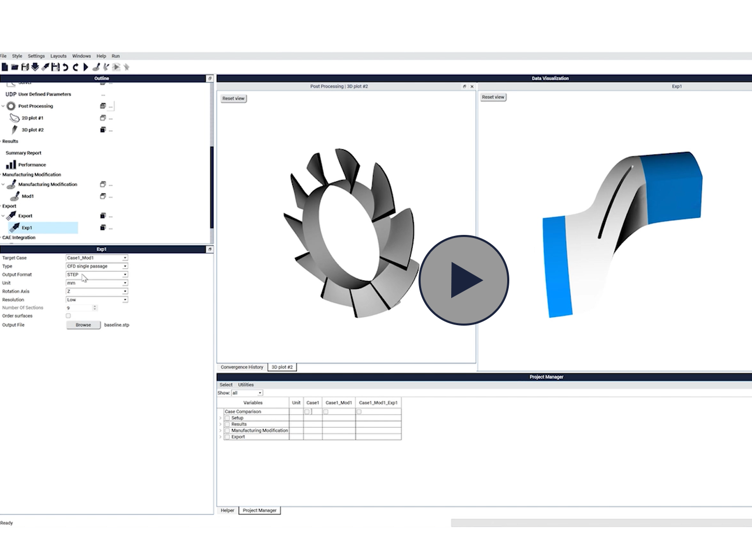752x560 pixels.
Task: Click the Run play arrow in the toolbar
Action: [x=86, y=67]
